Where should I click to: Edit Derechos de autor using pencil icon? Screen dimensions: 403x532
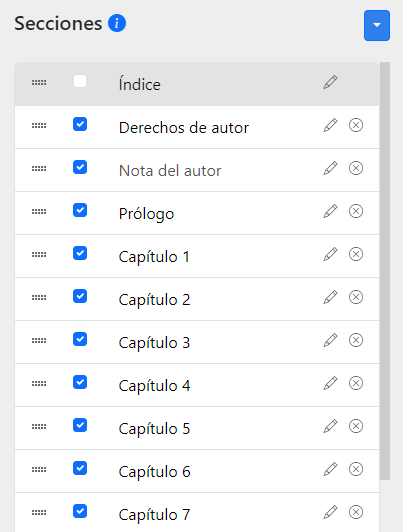pyautogui.click(x=330, y=125)
